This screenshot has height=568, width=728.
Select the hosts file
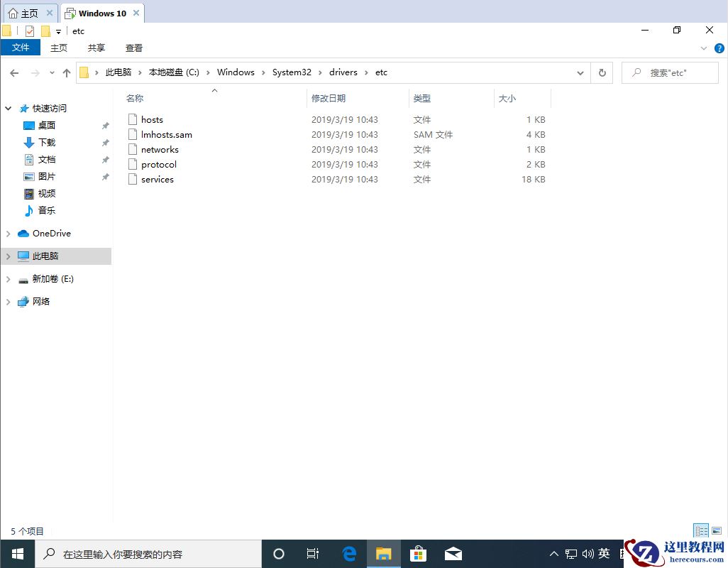pyautogui.click(x=152, y=119)
